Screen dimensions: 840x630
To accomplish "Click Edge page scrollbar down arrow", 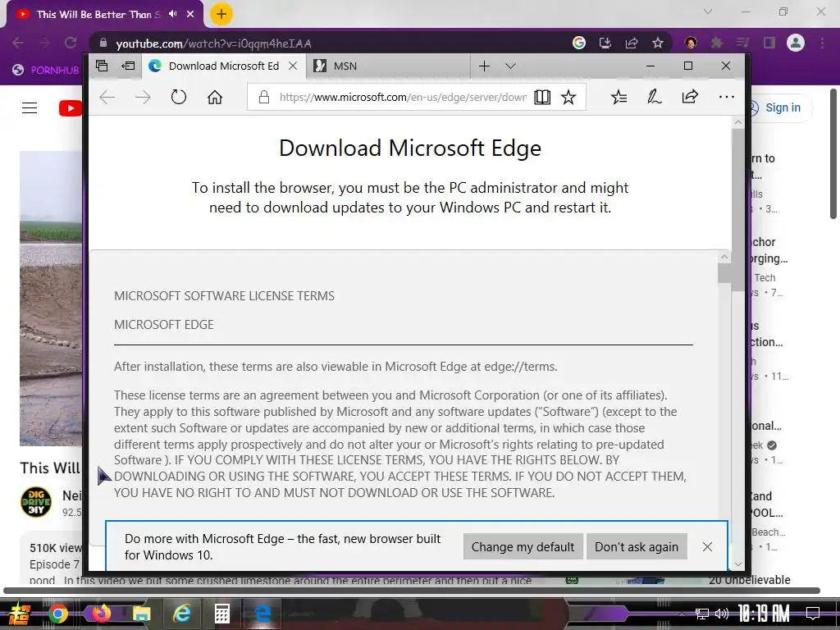I will [x=738, y=564].
